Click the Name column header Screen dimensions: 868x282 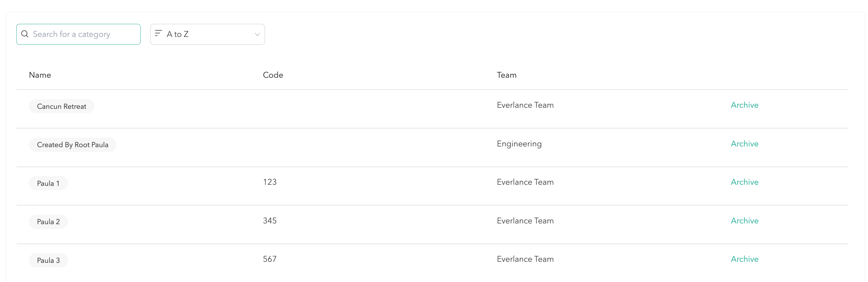coord(40,75)
